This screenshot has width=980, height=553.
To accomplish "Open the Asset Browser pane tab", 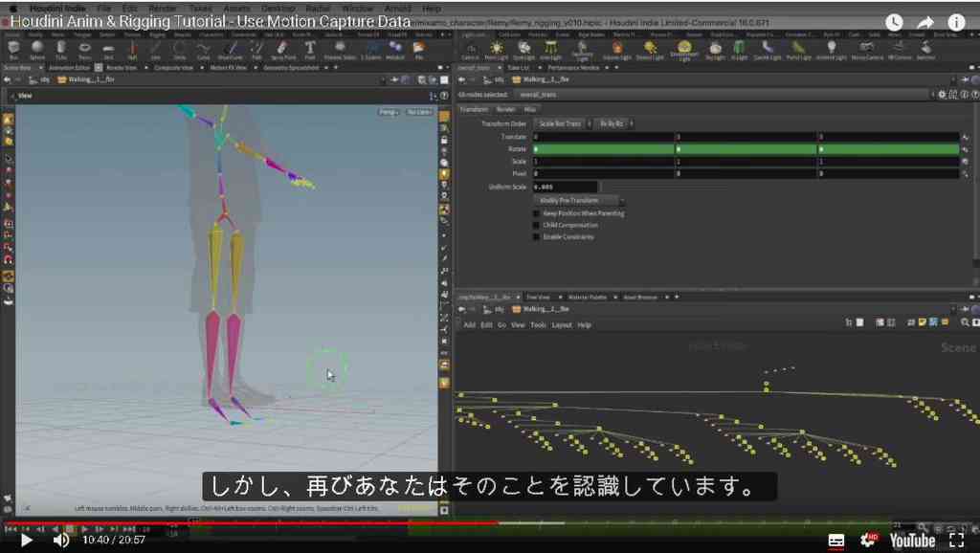I will click(x=640, y=298).
